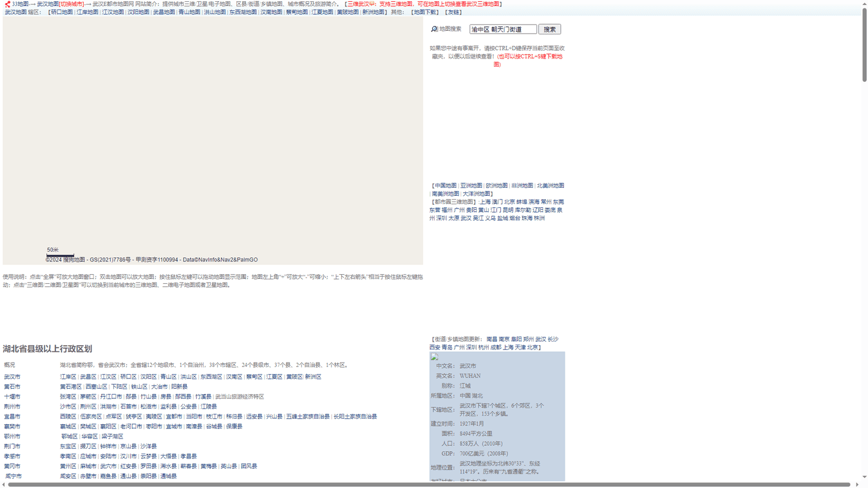Image resolution: width=868 pixels, height=488 pixels.
Task: Click 孝感市 in the division table
Action: (12, 457)
